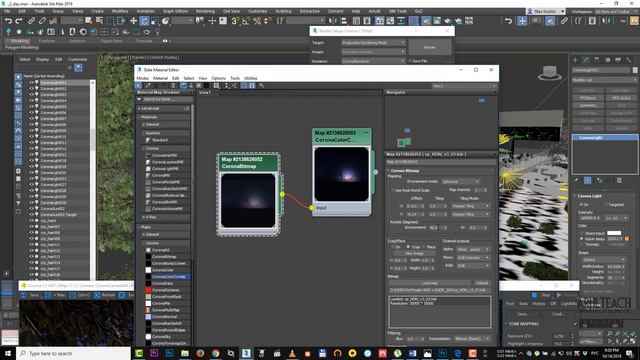Screen dimensions: 640x360
Task: Open the Interpolation filtering dropdown
Action: click(473, 339)
